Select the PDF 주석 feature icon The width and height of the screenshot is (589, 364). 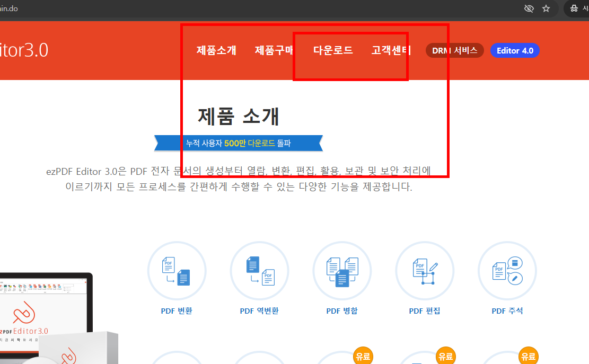[507, 270]
